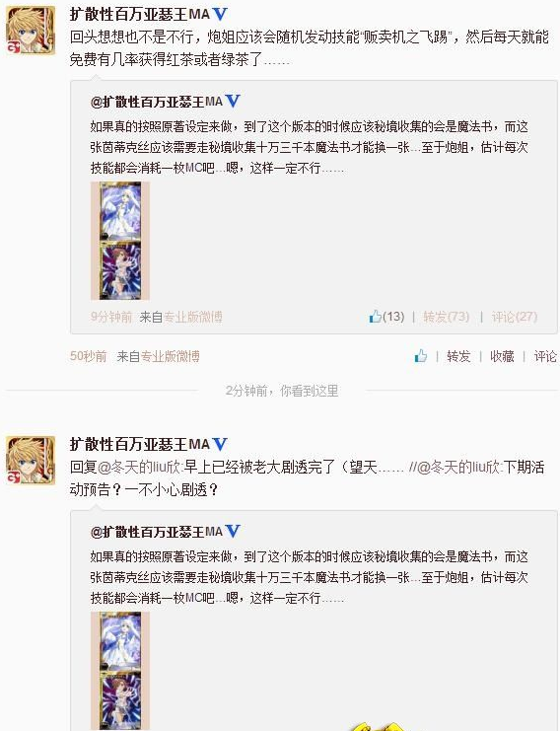
Task: Like the quoted post with 13 likes
Action: 386,317
